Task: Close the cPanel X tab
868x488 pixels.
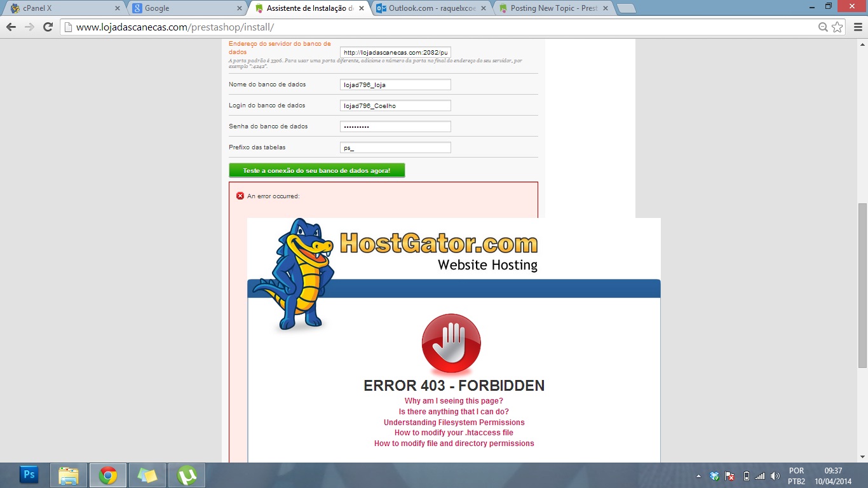Action: pos(117,8)
